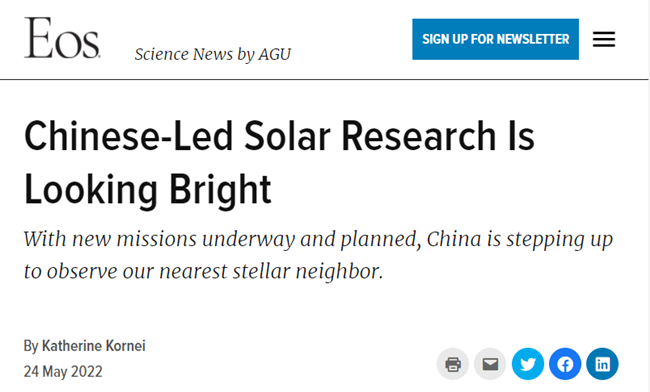Click the Science News by AGU tagline
Viewport: 650px width, 392px height.
(x=213, y=54)
